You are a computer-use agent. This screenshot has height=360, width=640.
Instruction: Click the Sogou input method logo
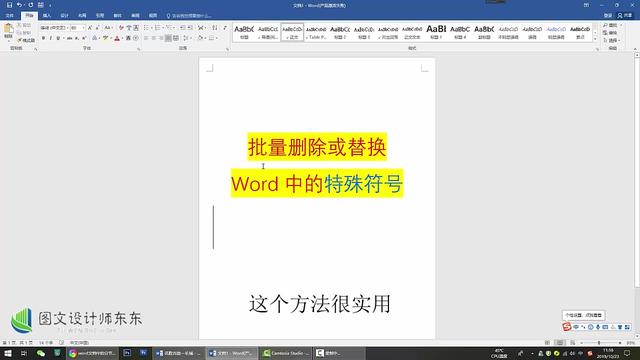coord(567,327)
